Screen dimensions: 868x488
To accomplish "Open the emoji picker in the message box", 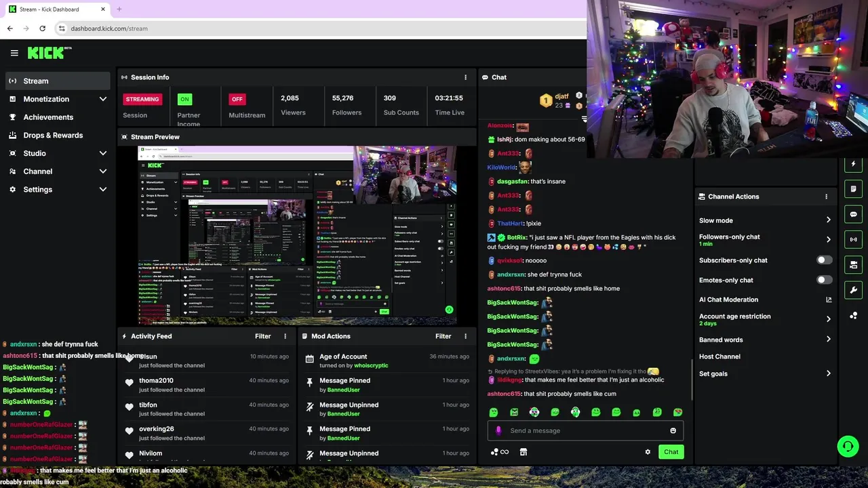I will pyautogui.click(x=673, y=430).
